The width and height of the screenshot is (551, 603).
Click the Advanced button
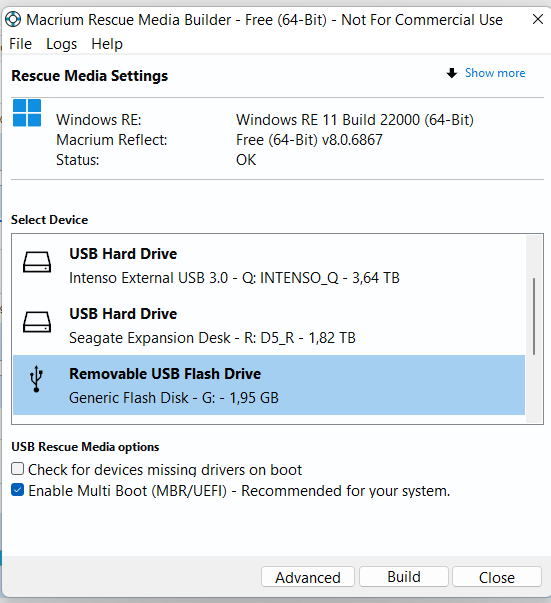pos(308,577)
